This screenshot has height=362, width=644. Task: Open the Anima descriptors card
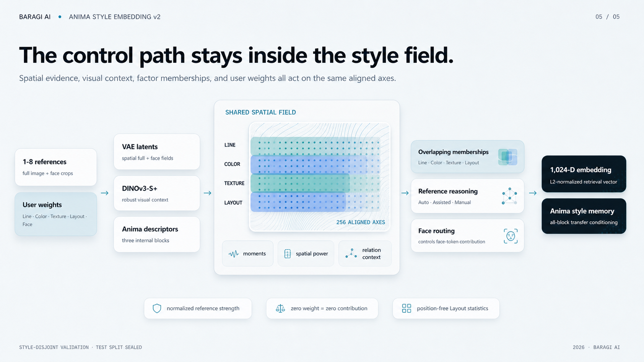(157, 234)
